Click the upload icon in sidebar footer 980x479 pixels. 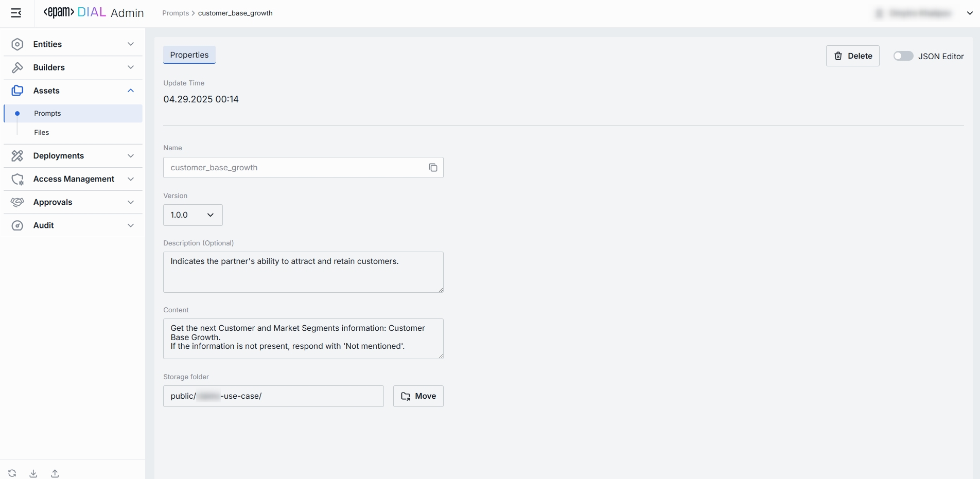pyautogui.click(x=55, y=473)
